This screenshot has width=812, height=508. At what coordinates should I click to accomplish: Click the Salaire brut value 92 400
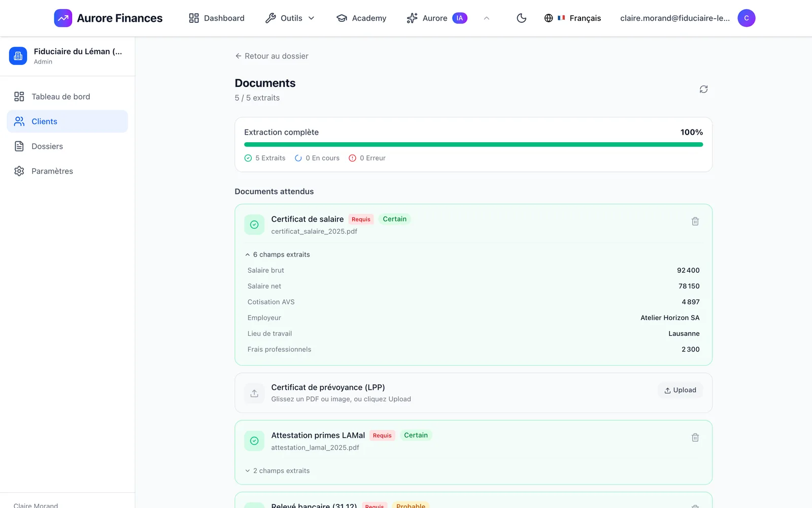pyautogui.click(x=688, y=270)
